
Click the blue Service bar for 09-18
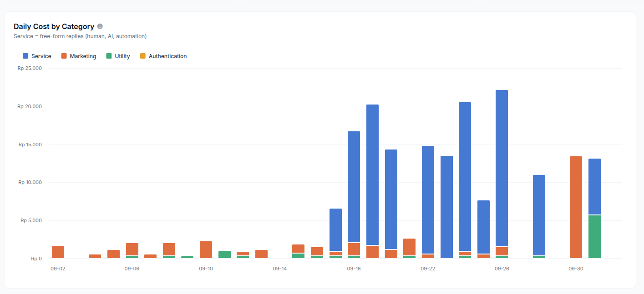(x=354, y=187)
